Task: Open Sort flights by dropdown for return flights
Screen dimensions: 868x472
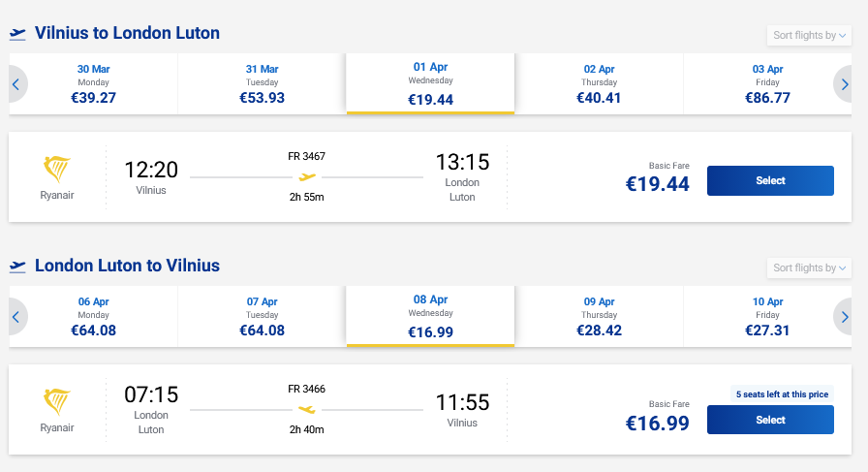Action: [810, 268]
